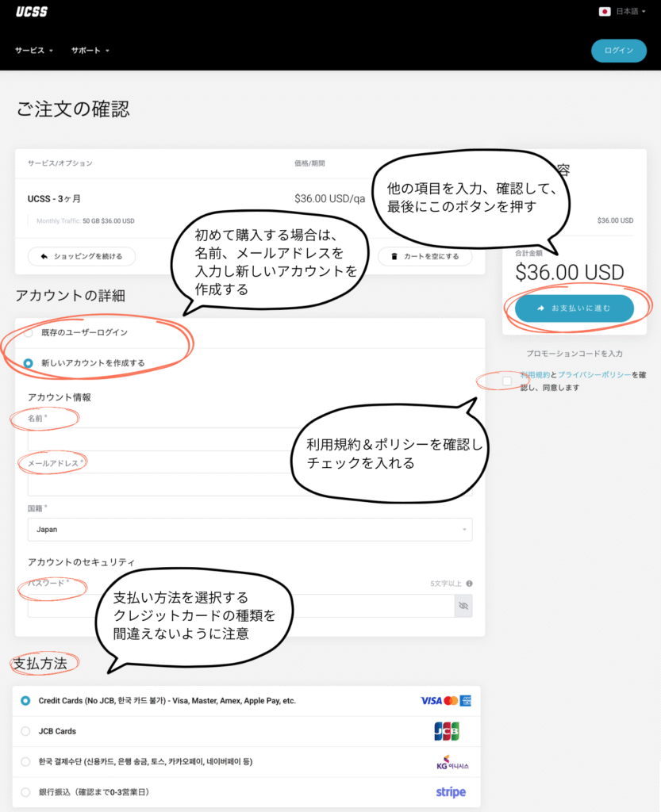Click the UCSS - 3ヶ月 item name
This screenshot has width=661, height=812.
[54, 199]
